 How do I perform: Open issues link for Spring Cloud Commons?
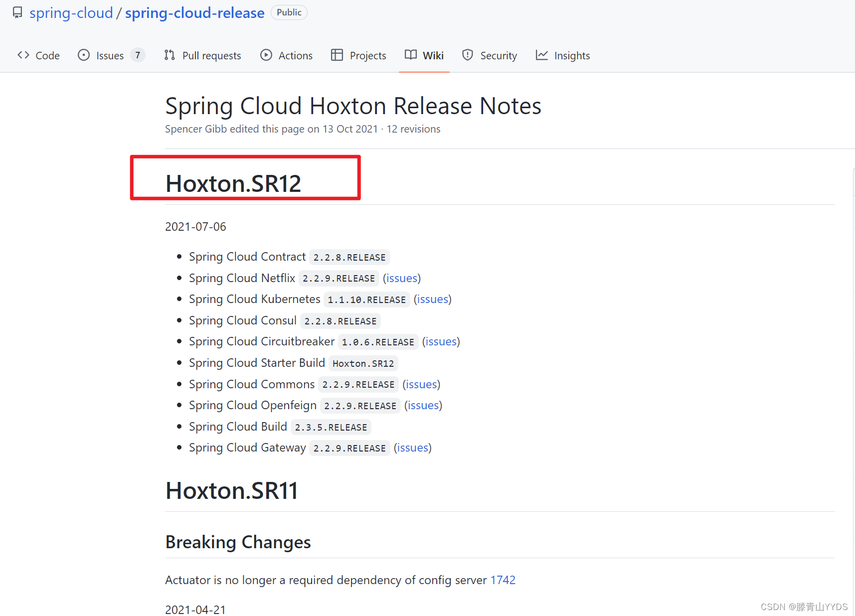421,384
